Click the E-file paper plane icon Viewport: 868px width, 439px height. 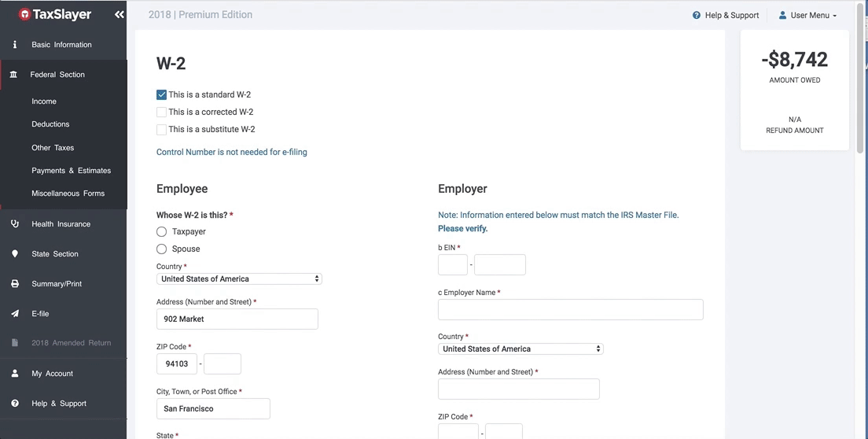[15, 314]
